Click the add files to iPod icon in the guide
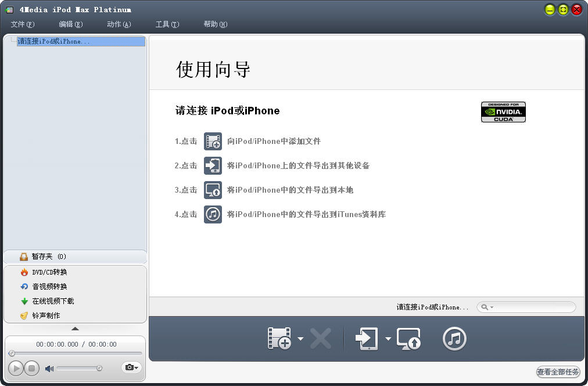 pos(213,141)
